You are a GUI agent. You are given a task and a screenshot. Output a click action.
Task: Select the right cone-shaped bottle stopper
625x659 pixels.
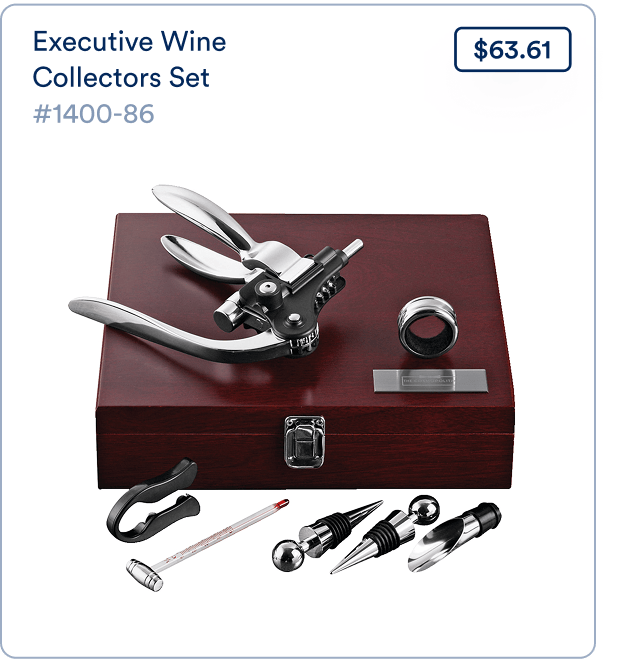[x=385, y=534]
